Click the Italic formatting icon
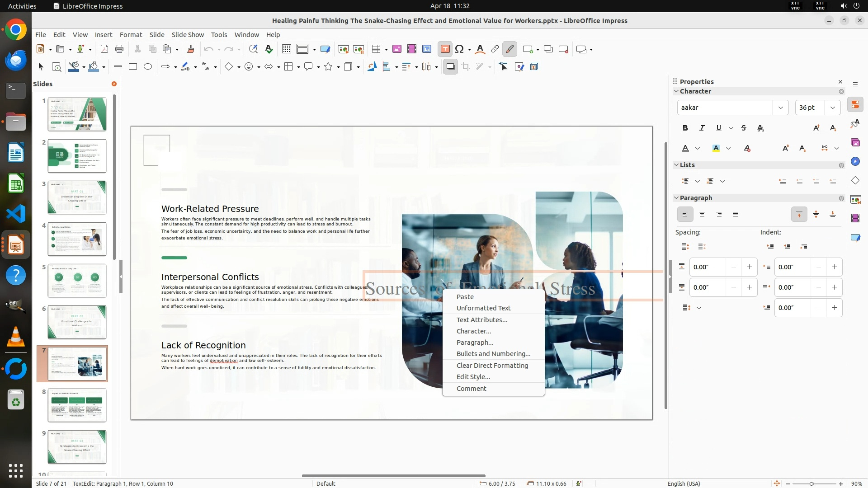The height and width of the screenshot is (488, 868). click(x=702, y=128)
